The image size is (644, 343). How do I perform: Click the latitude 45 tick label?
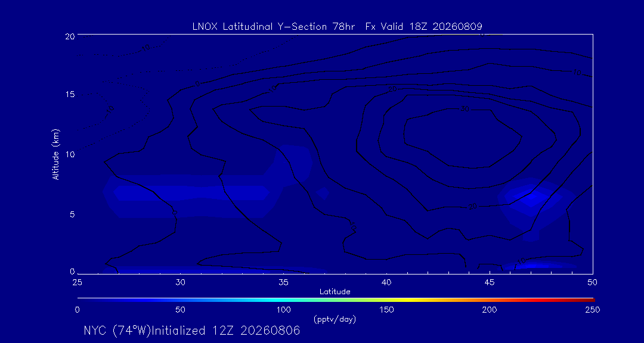[490, 282]
